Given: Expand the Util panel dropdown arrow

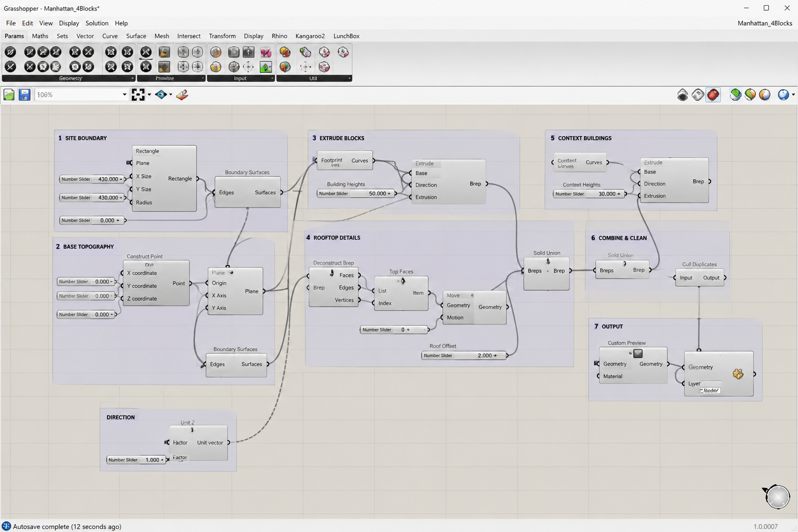Looking at the screenshot, I should click(349, 78).
